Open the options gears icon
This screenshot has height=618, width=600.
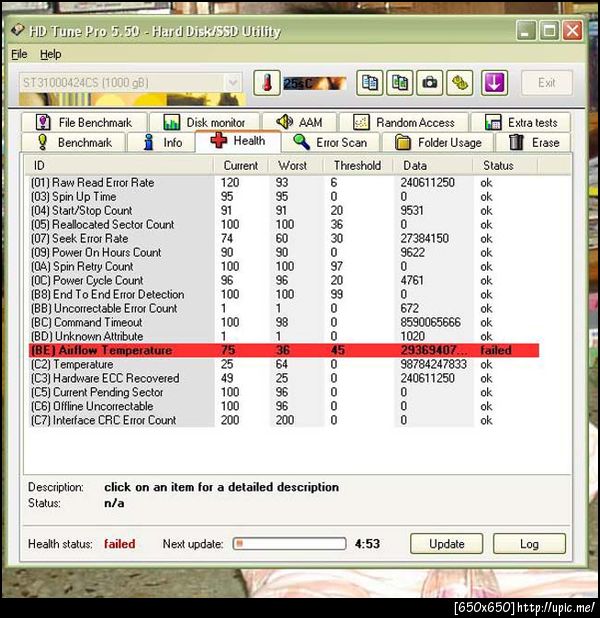[460, 83]
